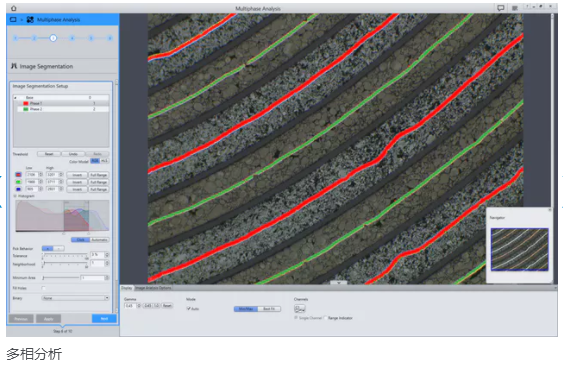Switch to the Image Analysis Options tab

153,288
